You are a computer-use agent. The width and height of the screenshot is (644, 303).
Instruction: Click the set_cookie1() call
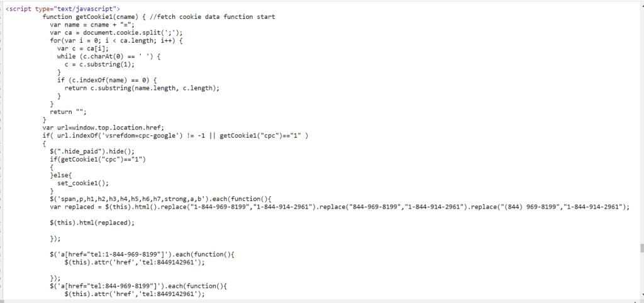pyautogui.click(x=81, y=183)
